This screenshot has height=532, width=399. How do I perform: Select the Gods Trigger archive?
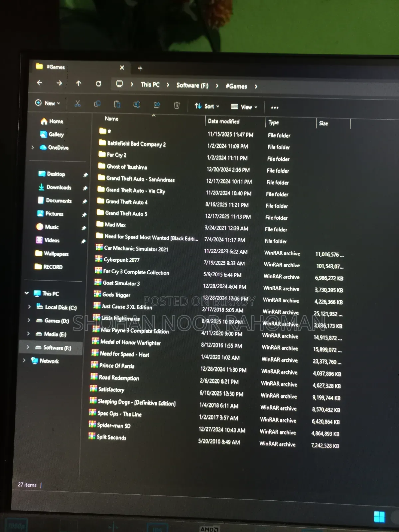pyautogui.click(x=112, y=294)
